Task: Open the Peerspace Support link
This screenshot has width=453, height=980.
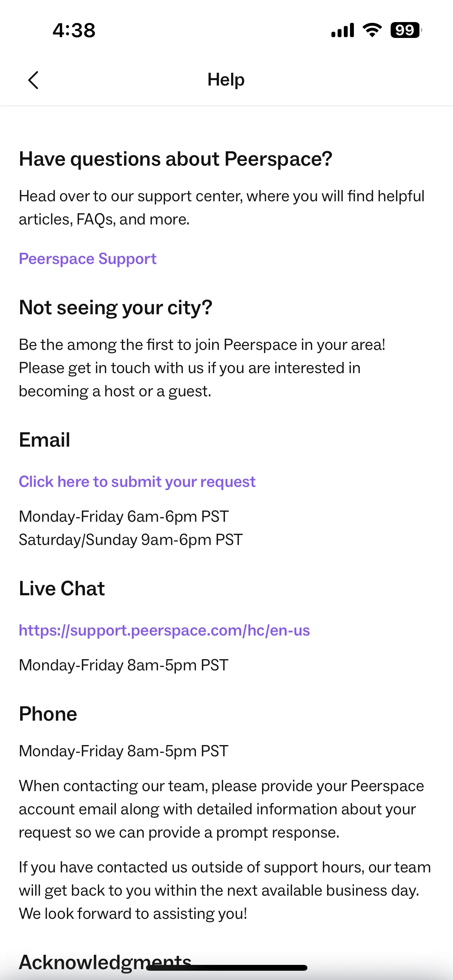Action: [x=88, y=259]
